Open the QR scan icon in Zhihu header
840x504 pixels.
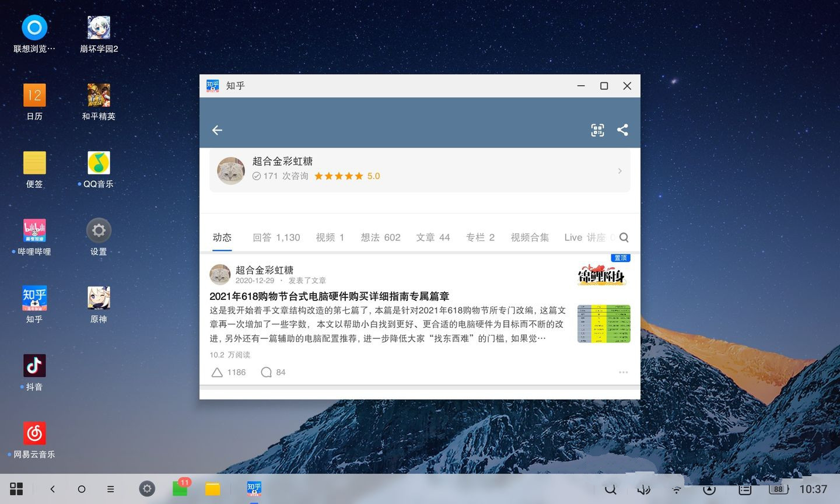(597, 130)
